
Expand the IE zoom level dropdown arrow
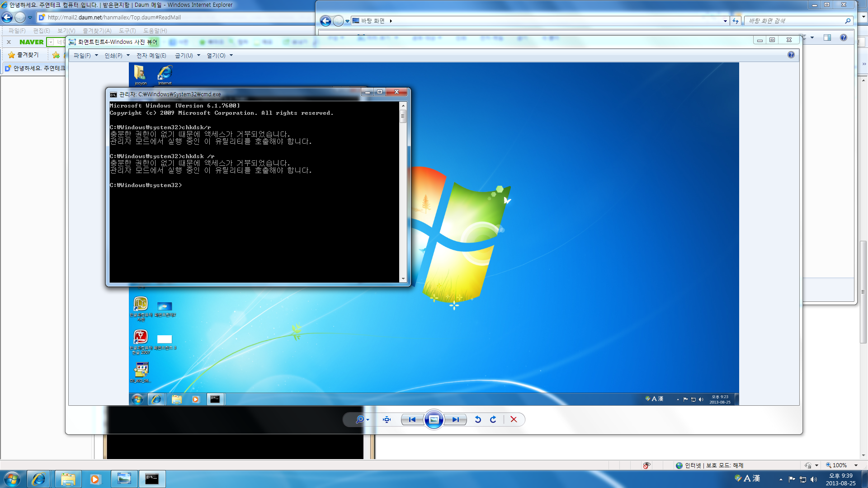[856, 465]
